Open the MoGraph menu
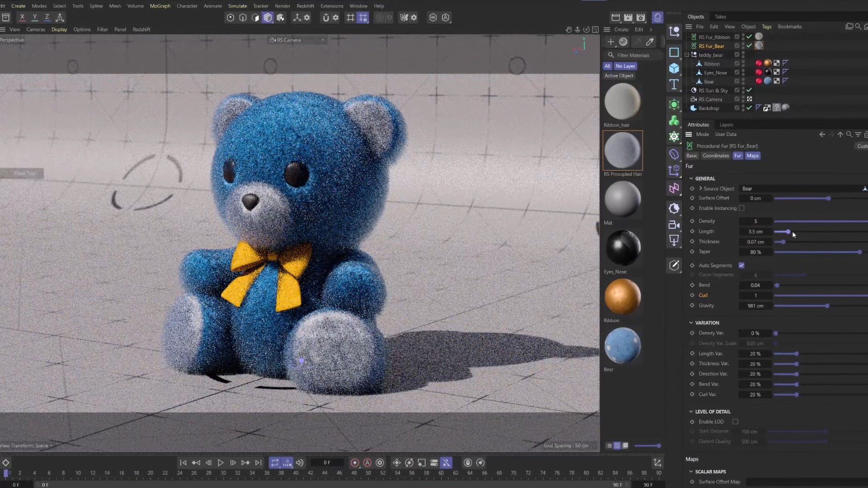The image size is (868, 488). click(x=160, y=6)
